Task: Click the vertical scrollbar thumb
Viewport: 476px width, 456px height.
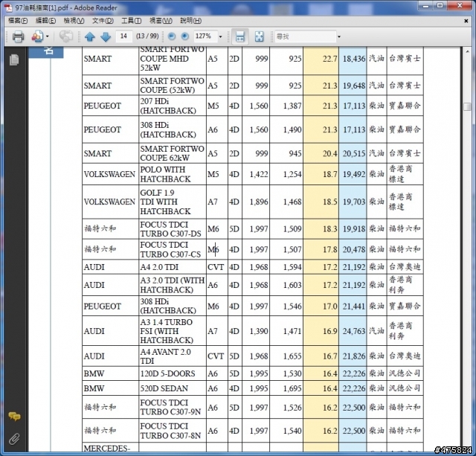Action: (x=468, y=106)
